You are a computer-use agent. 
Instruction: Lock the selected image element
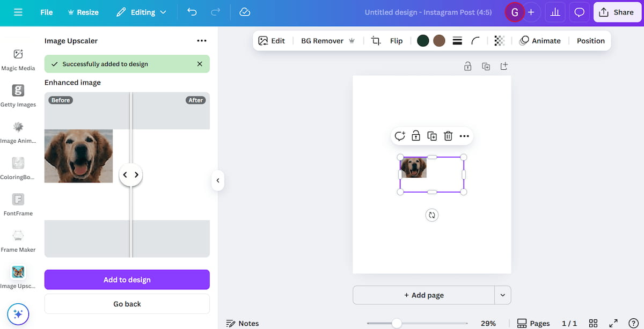[x=416, y=136]
